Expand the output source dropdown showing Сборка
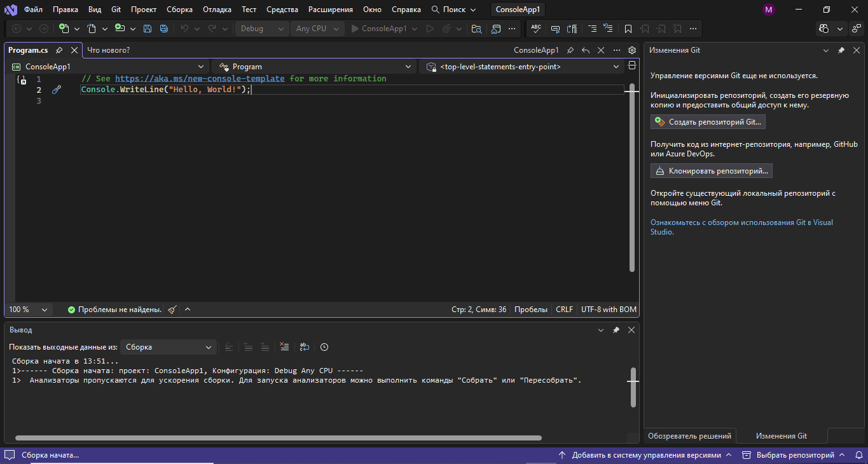 [169, 347]
